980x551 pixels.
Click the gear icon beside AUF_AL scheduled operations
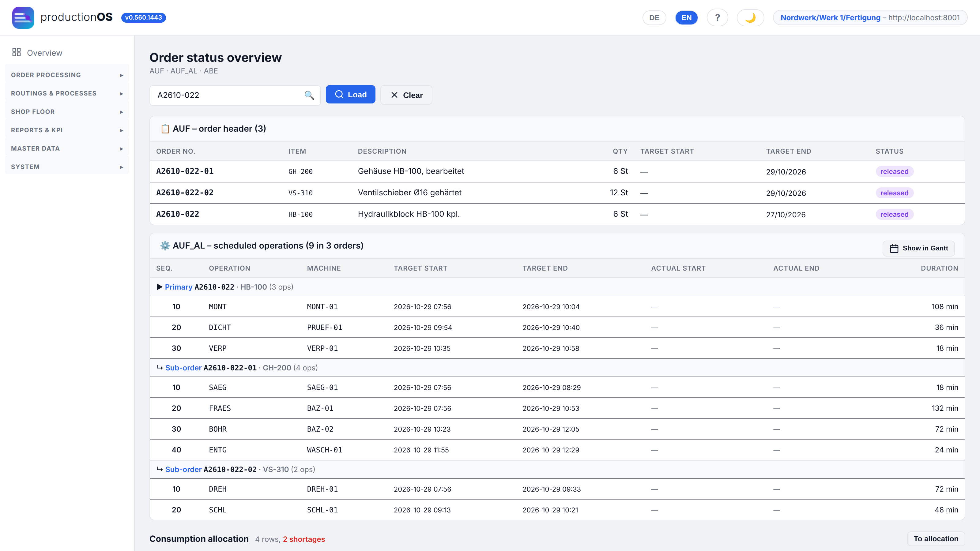(x=165, y=246)
